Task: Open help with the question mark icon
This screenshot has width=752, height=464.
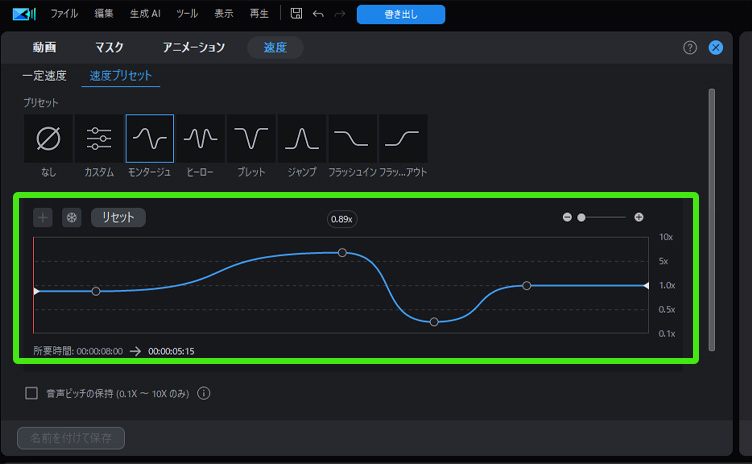Action: click(690, 48)
